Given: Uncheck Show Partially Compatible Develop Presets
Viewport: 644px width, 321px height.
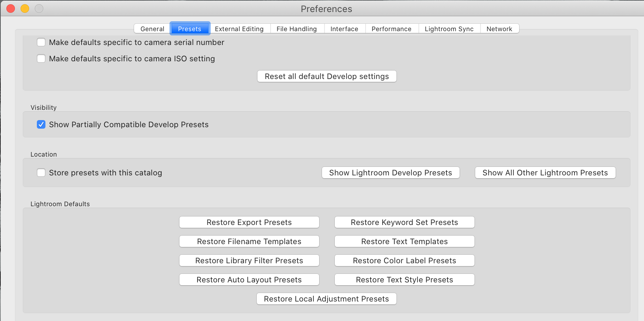Looking at the screenshot, I should [x=41, y=124].
